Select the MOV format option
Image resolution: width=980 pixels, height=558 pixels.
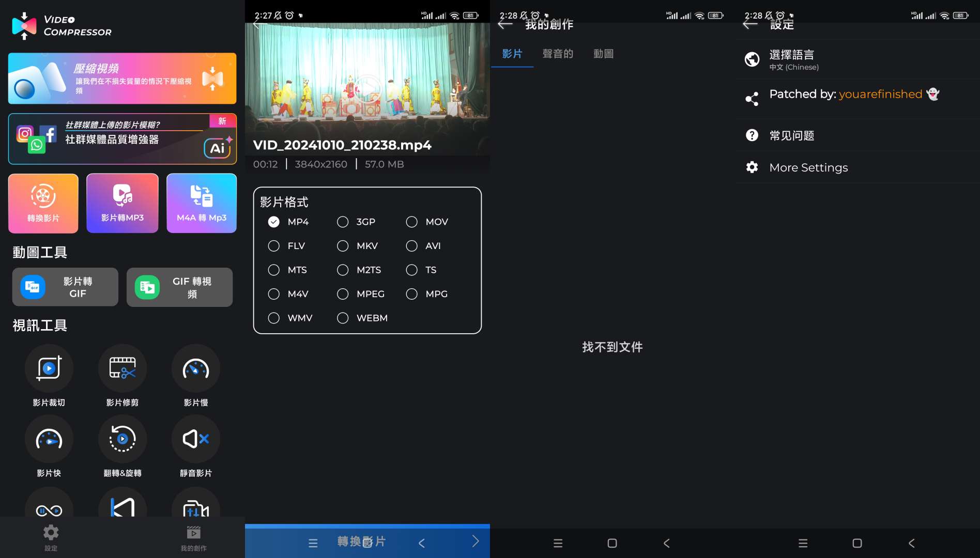click(427, 222)
